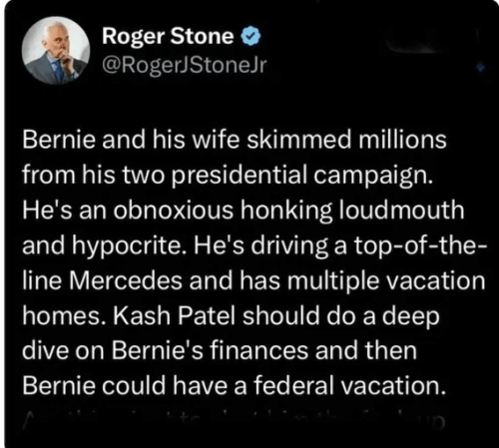499x448 pixels.
Task: Visit the @RogerJStoneJr handle link
Action: tap(185, 65)
